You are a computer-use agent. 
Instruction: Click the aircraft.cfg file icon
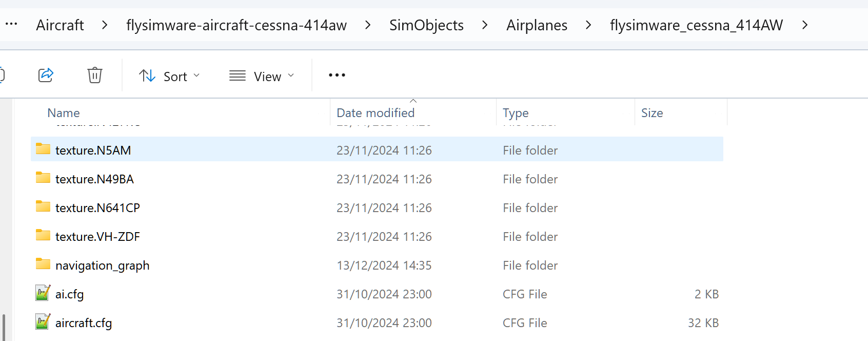point(43,322)
